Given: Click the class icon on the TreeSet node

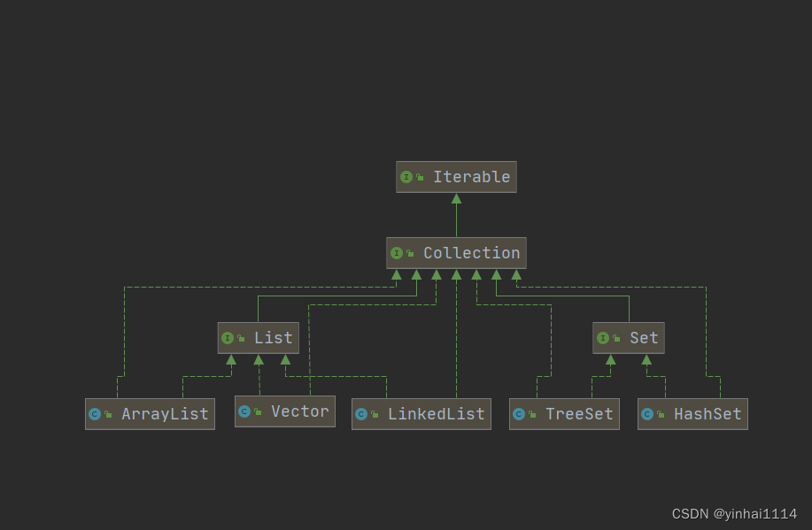Looking at the screenshot, I should [x=521, y=413].
